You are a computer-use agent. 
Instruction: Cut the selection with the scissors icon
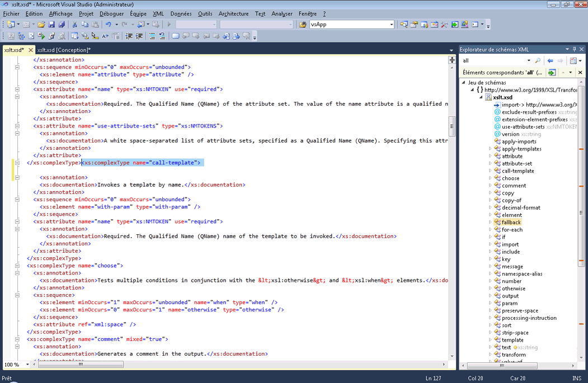click(x=74, y=25)
